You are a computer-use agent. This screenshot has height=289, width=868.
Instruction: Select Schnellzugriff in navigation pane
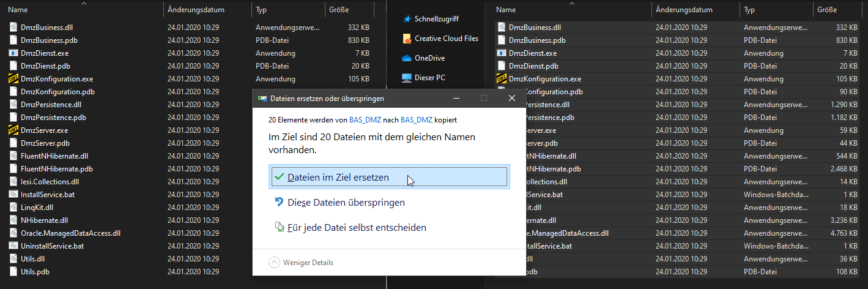(436, 19)
